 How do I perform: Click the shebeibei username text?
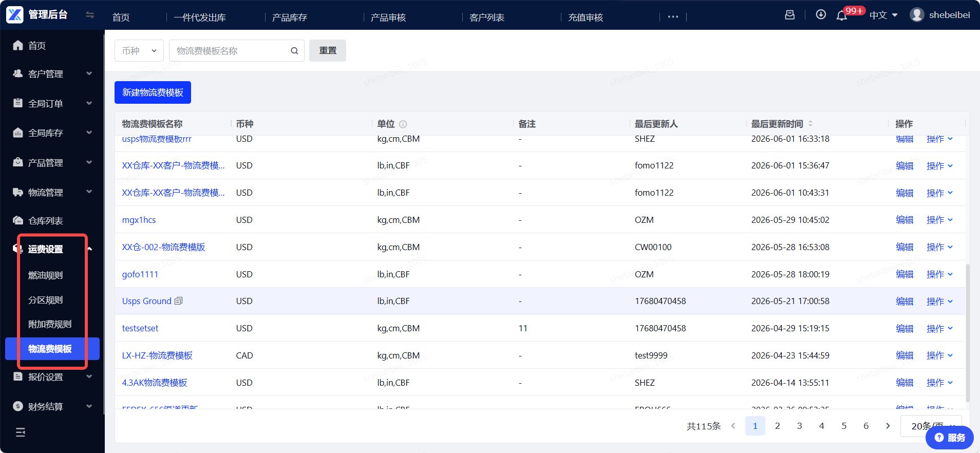(x=950, y=15)
